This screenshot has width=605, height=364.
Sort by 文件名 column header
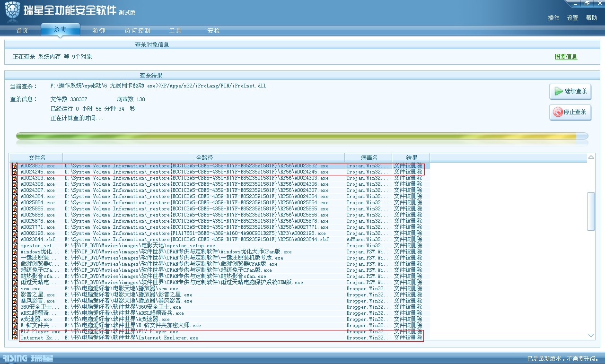pyautogui.click(x=37, y=157)
